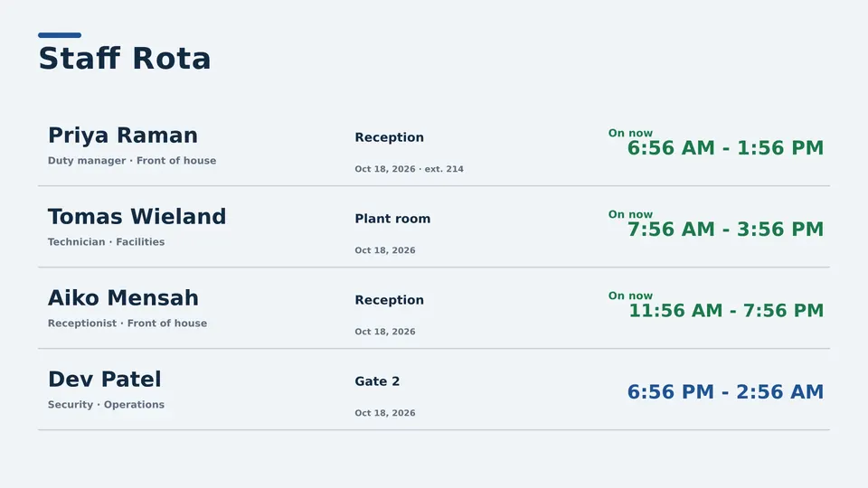Click the Technician · Facilities role text
The height and width of the screenshot is (488, 868).
[x=107, y=242]
